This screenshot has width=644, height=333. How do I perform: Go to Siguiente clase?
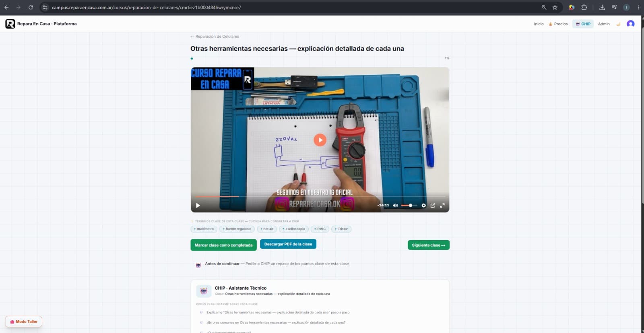[x=429, y=245]
